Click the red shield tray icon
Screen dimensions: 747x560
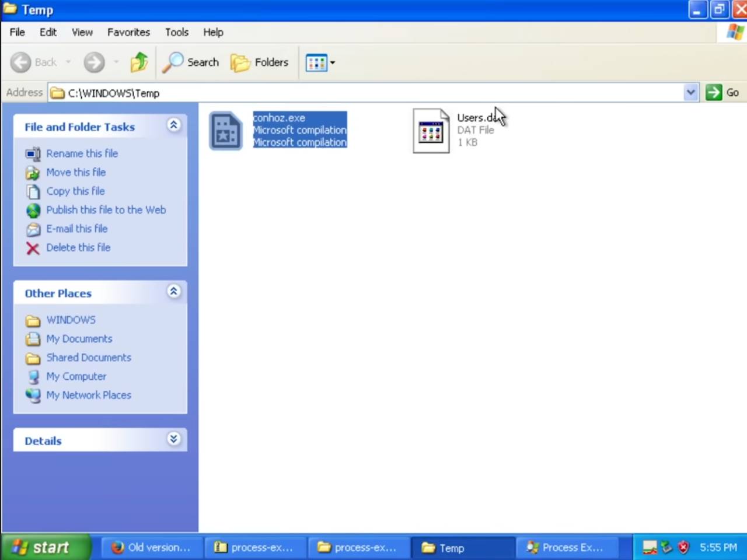pyautogui.click(x=683, y=547)
